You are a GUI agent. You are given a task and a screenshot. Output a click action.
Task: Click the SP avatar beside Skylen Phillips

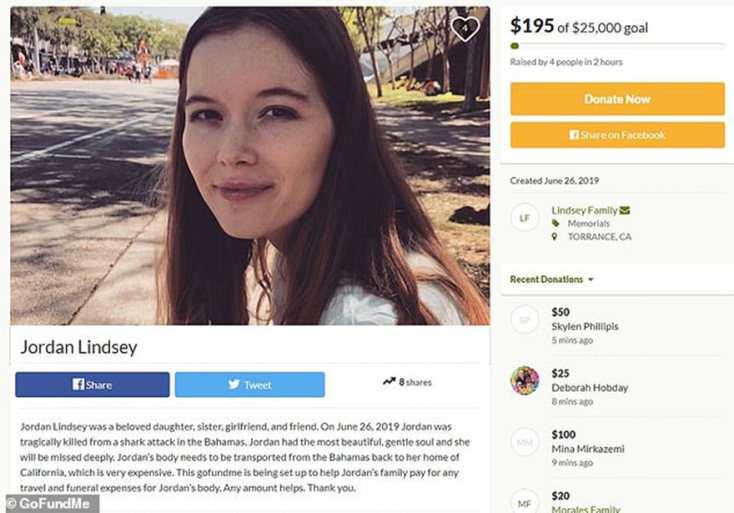coord(525,320)
